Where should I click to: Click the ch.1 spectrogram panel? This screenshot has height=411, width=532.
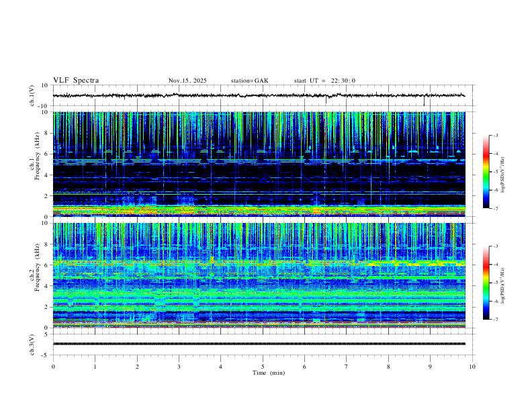click(x=259, y=164)
